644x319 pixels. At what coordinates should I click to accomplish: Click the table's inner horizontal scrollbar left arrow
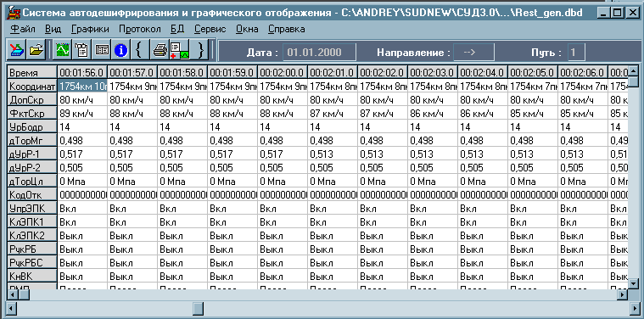(x=13, y=294)
